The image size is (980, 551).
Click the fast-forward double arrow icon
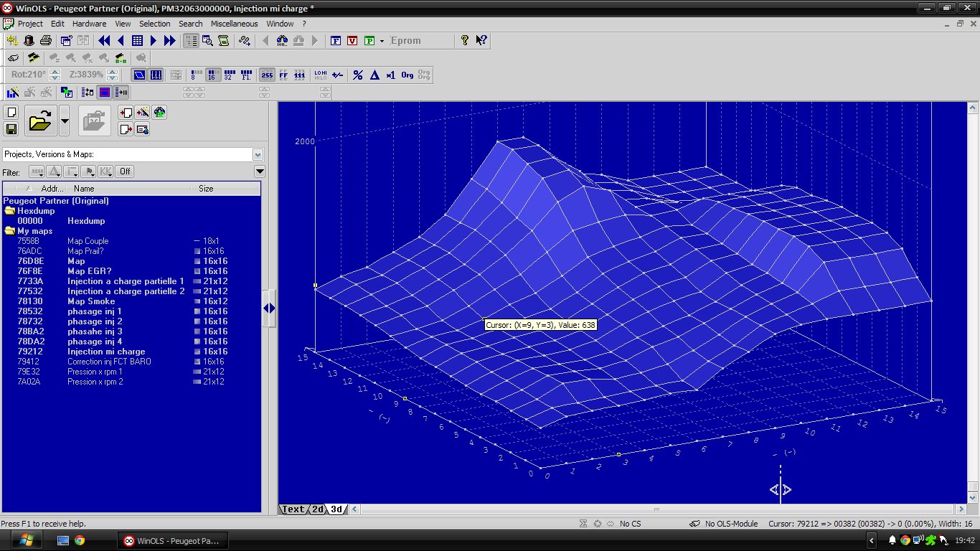169,41
